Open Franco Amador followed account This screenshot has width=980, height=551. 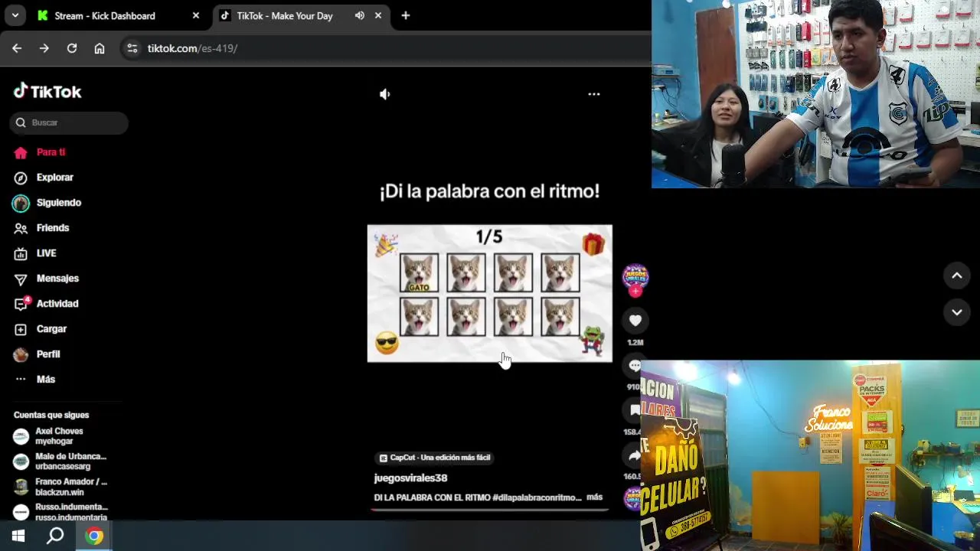(x=60, y=487)
